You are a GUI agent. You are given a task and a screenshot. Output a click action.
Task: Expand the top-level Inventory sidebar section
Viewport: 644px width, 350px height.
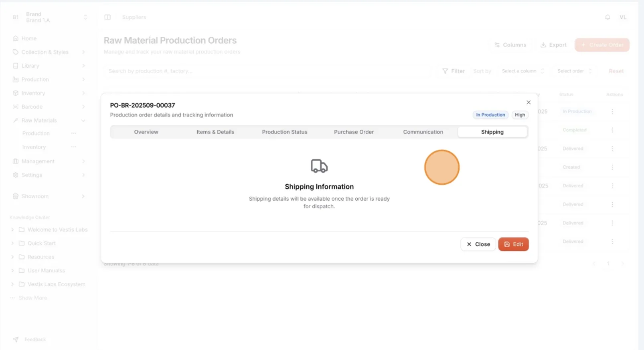coord(49,93)
